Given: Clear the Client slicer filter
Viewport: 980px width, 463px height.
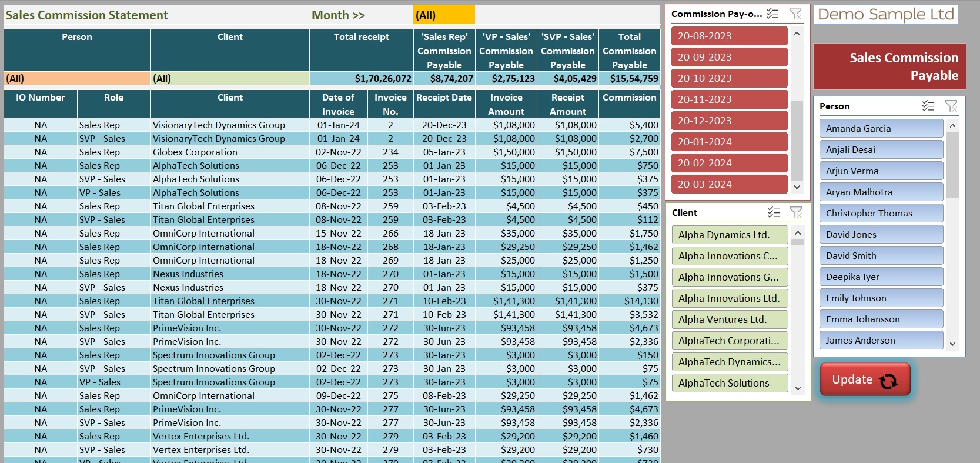Looking at the screenshot, I should [796, 212].
